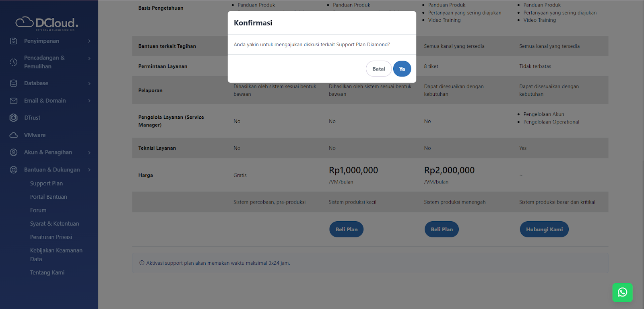Expand the Penyimpanan menu chevron

coord(89,41)
